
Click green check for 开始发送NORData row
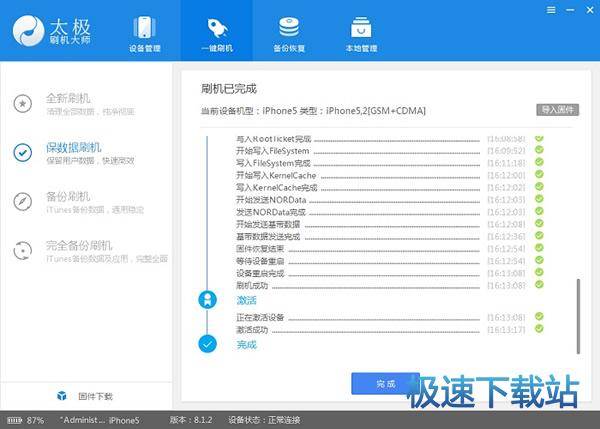[539, 199]
